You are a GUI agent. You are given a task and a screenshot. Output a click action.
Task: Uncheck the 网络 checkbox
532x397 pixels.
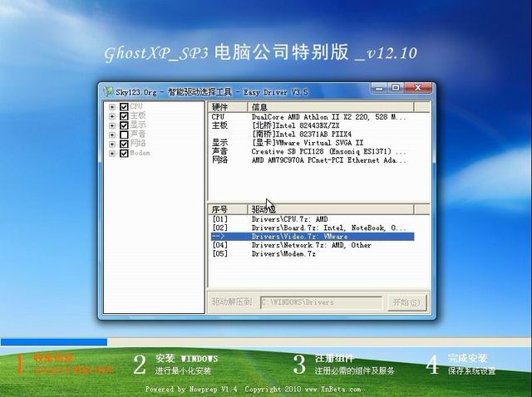(124, 144)
